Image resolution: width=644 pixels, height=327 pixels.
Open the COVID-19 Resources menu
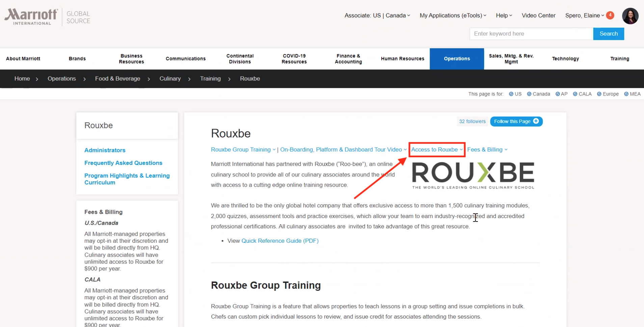[294, 59]
